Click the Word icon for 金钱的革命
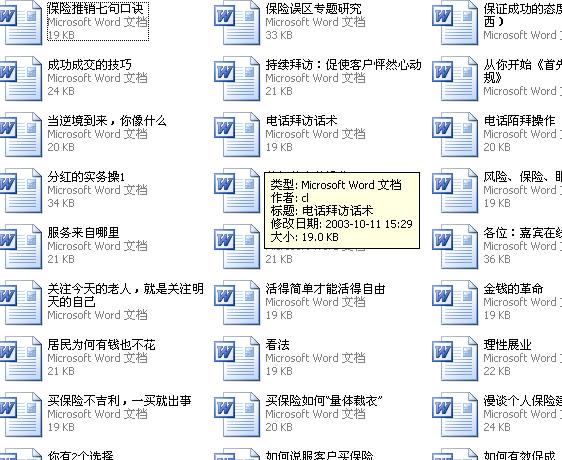 pyautogui.click(x=455, y=303)
